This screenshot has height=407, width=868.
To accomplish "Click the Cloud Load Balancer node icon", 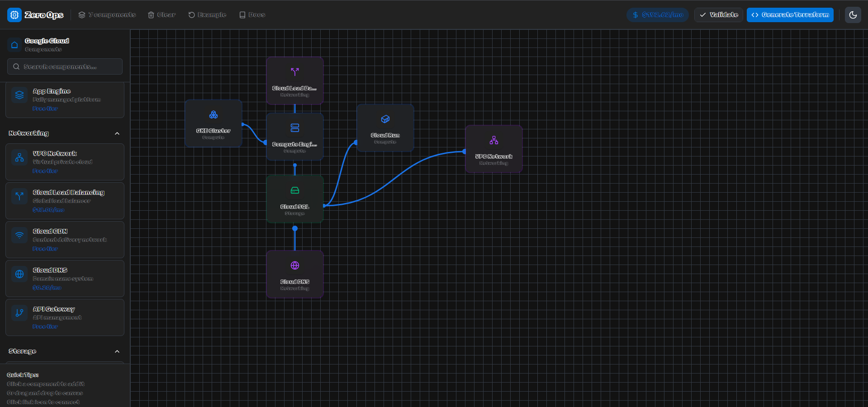I will [x=295, y=72].
